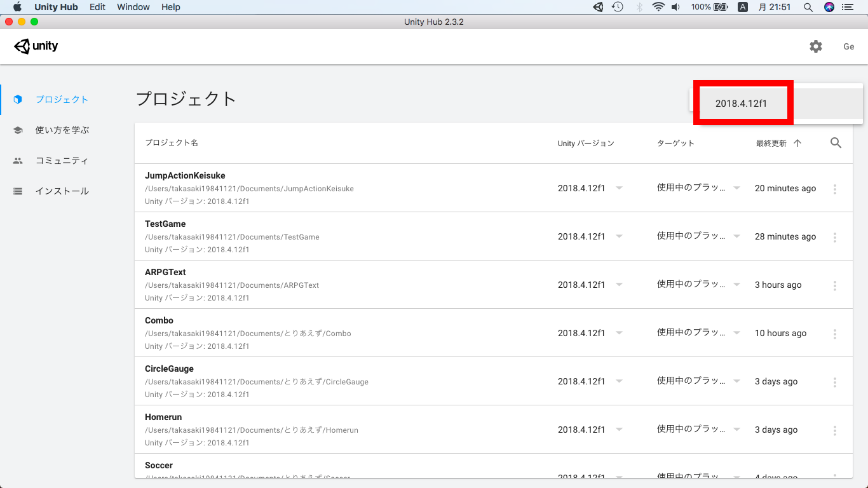Click account initials Ge button
868x488 pixels.
(x=848, y=46)
